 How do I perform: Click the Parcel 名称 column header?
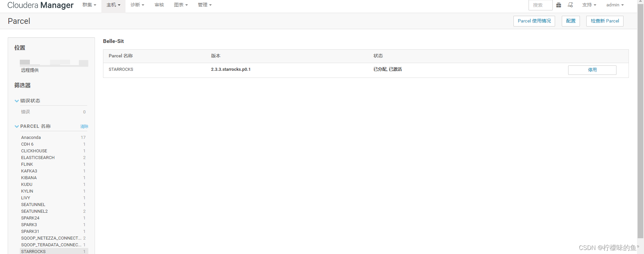click(x=121, y=56)
